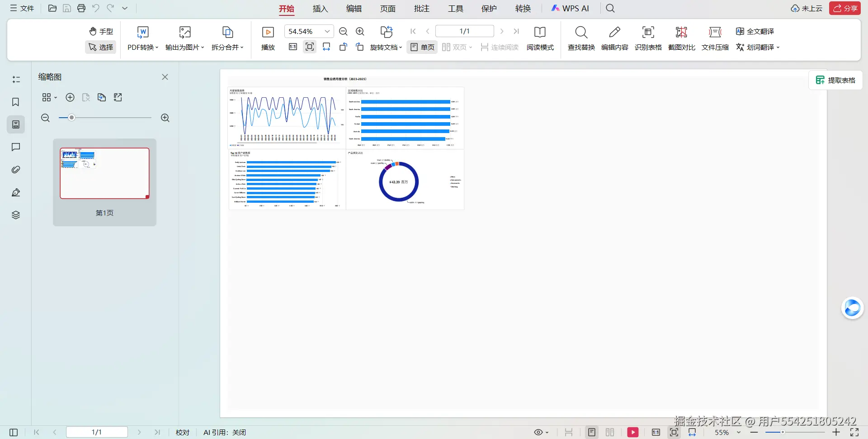The image size is (868, 439).
Task: Open 阅读模式 reading mode
Action: pos(540,38)
